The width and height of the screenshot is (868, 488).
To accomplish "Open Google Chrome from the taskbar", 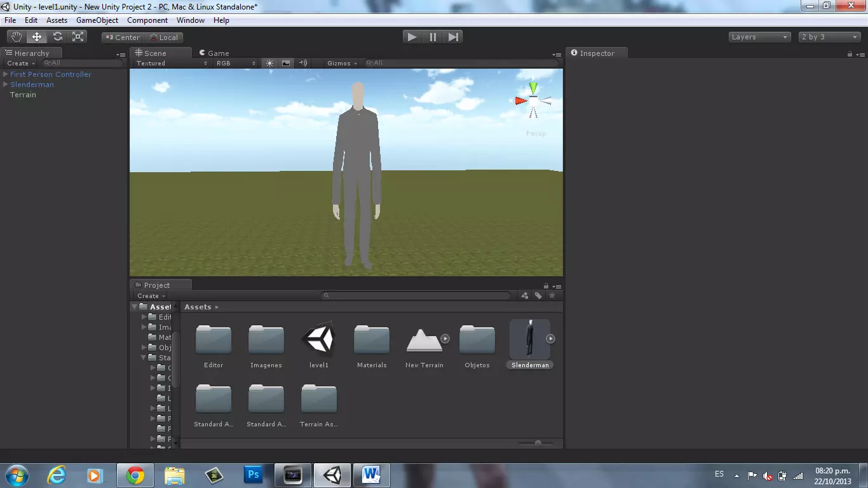I will pyautogui.click(x=135, y=475).
